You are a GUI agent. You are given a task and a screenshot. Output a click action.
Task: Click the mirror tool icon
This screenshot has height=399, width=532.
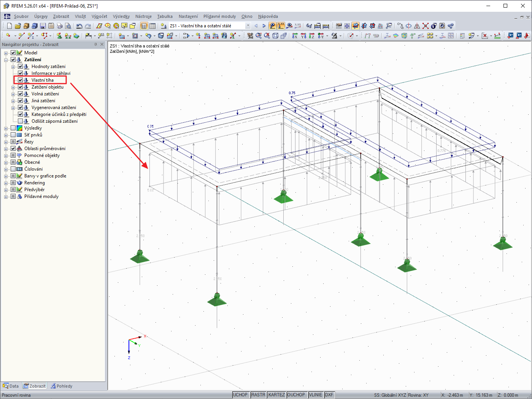[x=417, y=26]
